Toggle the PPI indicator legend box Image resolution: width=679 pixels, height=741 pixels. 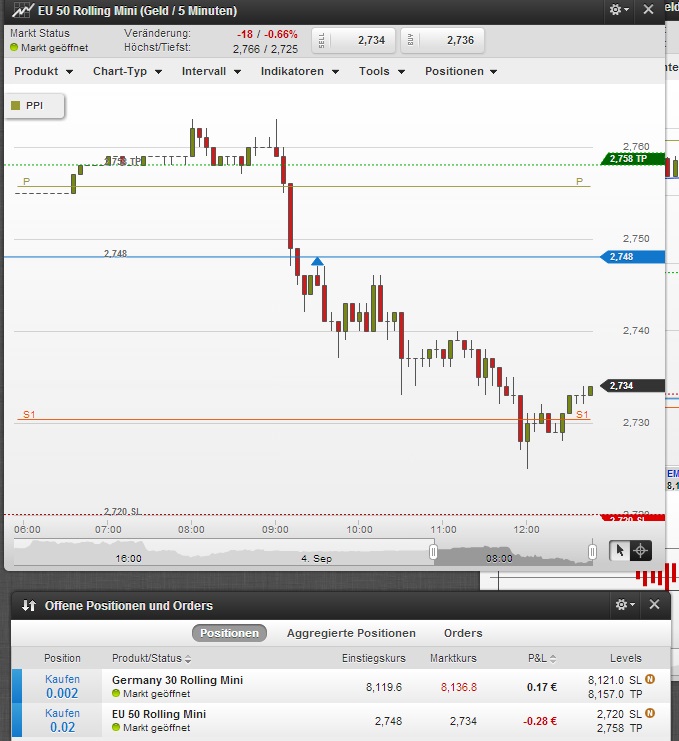[x=35, y=106]
